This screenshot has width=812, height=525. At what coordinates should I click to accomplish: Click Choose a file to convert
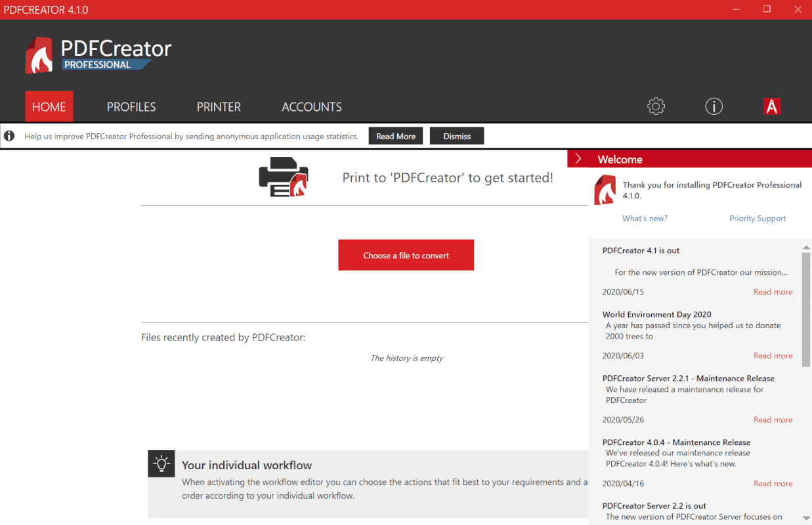[406, 255]
